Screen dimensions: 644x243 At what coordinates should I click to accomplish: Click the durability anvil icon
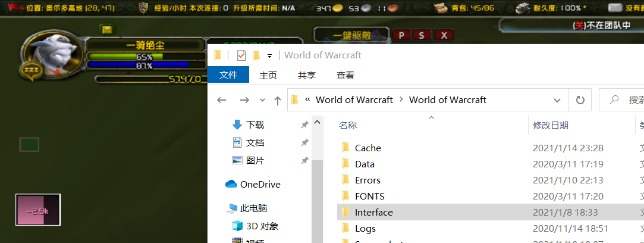click(523, 8)
